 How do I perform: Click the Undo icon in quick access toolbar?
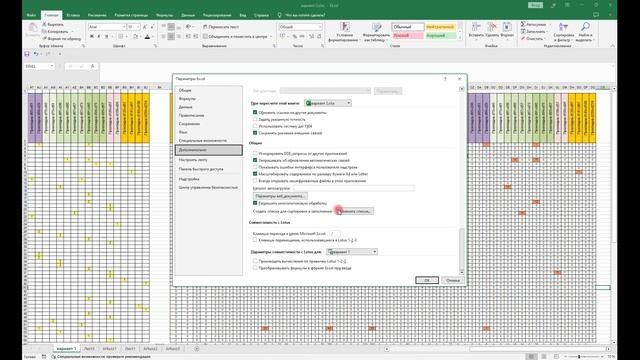(x=36, y=54)
